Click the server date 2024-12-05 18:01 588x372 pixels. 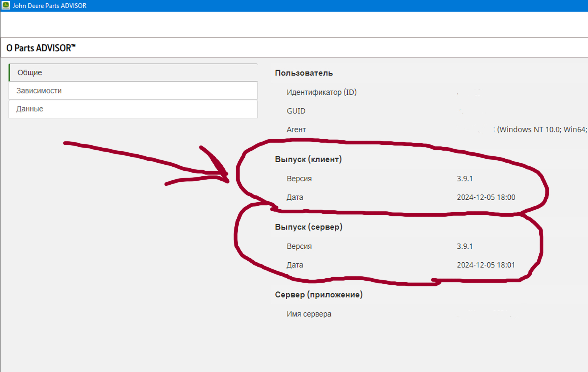(486, 265)
